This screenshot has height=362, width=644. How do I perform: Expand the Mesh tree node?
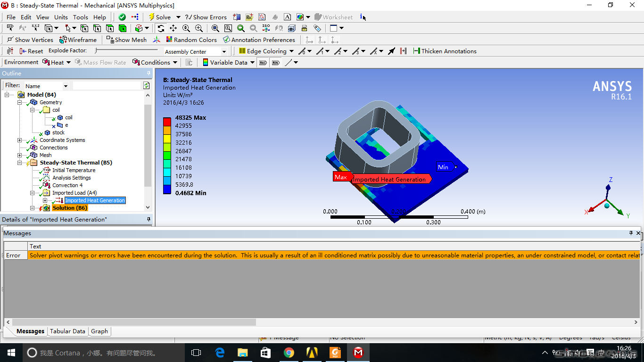click(19, 155)
